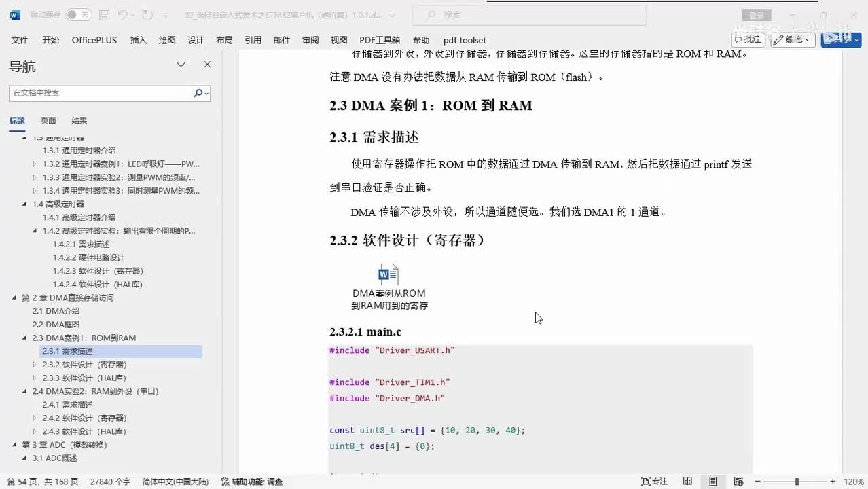Switch to Read Mode view icon
The width and height of the screenshot is (868, 489).
pos(688,482)
